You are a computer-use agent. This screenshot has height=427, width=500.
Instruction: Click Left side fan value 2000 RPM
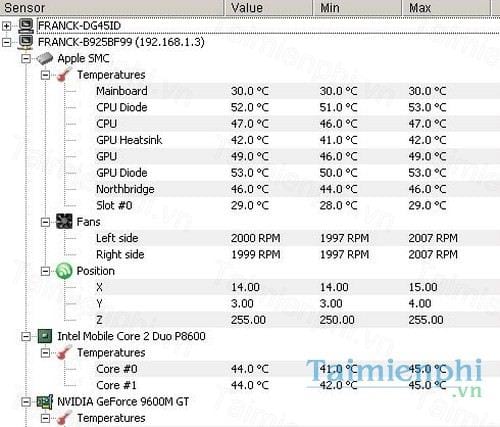(x=256, y=238)
